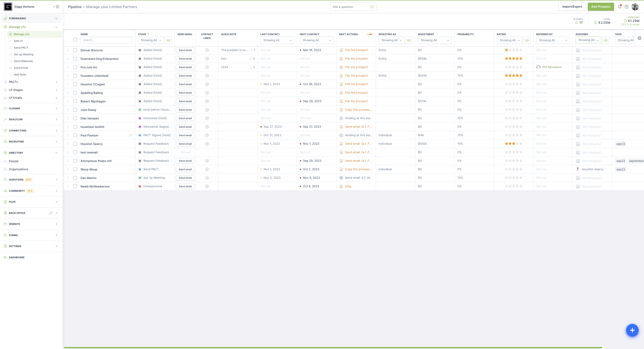Toggle the checkbox for Founders Unlimited row
The height and width of the screenshot is (349, 644).
(x=75, y=76)
